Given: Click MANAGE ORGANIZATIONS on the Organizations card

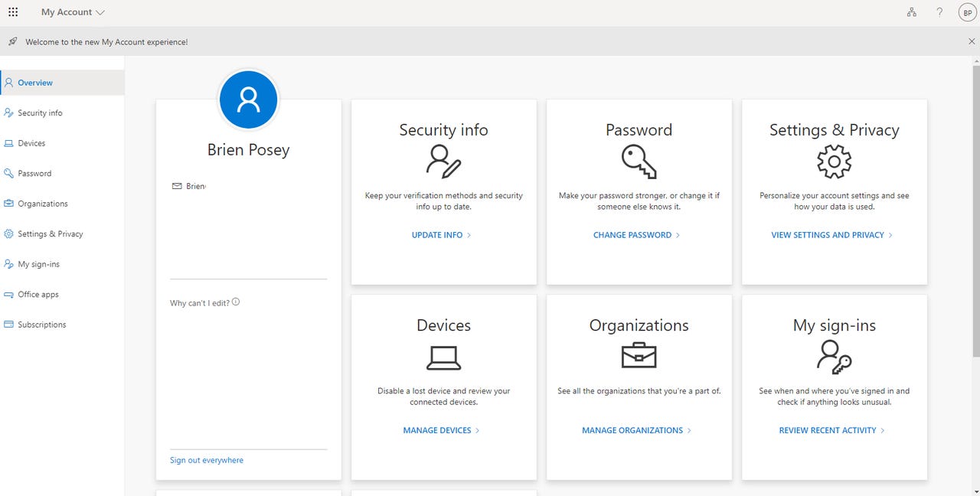Looking at the screenshot, I should click(632, 430).
